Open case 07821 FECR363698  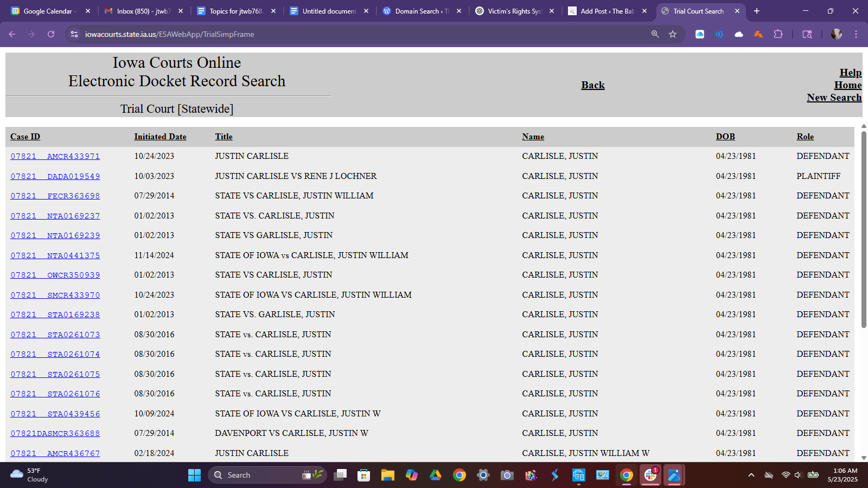click(55, 196)
